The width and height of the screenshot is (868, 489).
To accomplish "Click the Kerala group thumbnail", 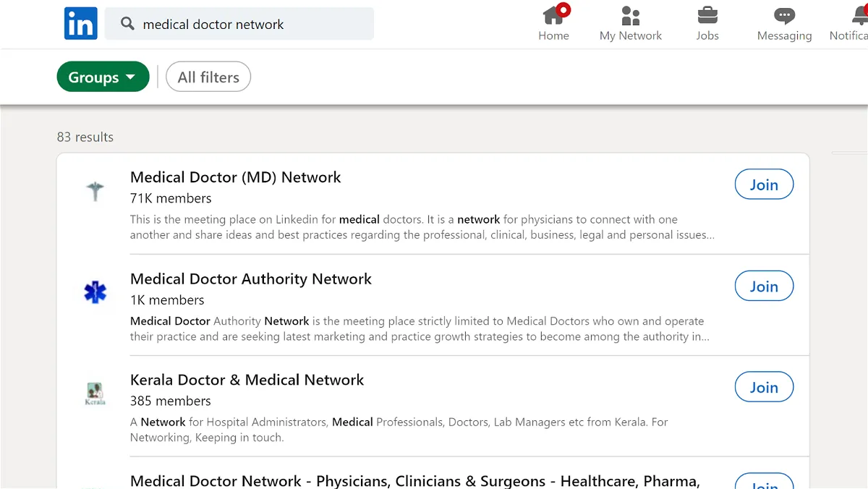I will click(95, 394).
